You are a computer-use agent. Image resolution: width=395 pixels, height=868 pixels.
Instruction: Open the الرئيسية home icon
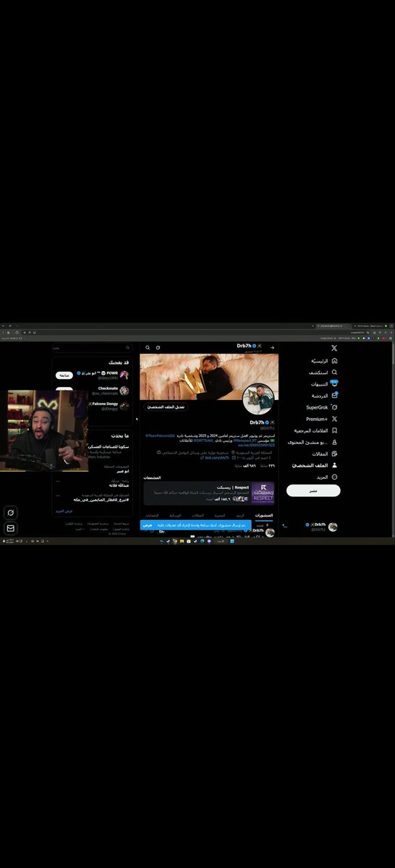334,361
